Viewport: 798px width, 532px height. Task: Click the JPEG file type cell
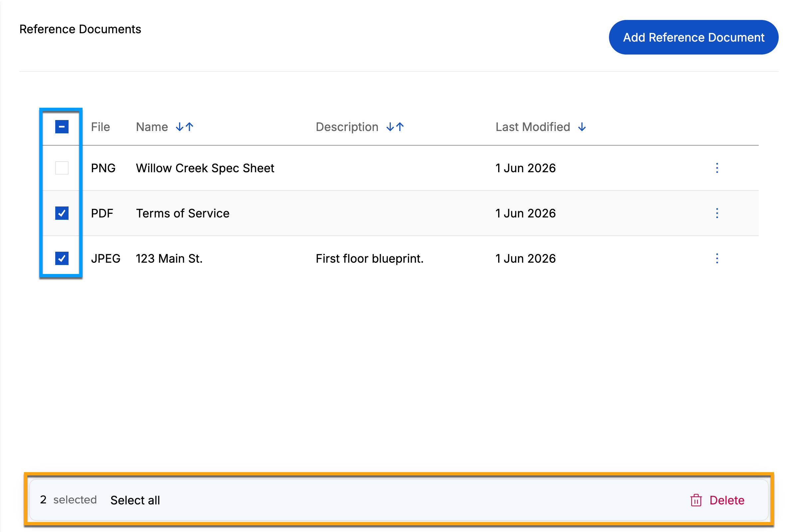coord(105,258)
